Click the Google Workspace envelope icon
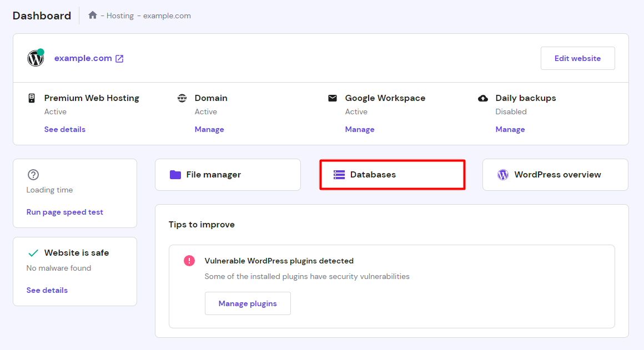The width and height of the screenshot is (644, 350). click(333, 98)
